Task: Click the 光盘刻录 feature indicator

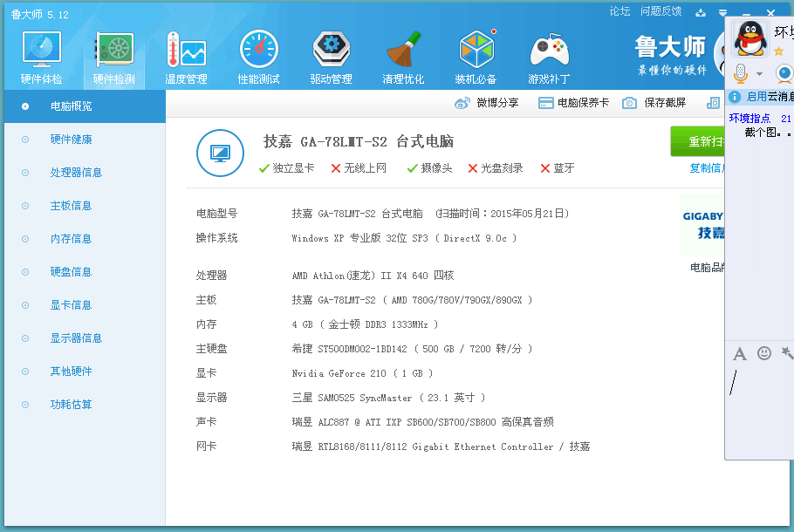Action: click(x=496, y=168)
